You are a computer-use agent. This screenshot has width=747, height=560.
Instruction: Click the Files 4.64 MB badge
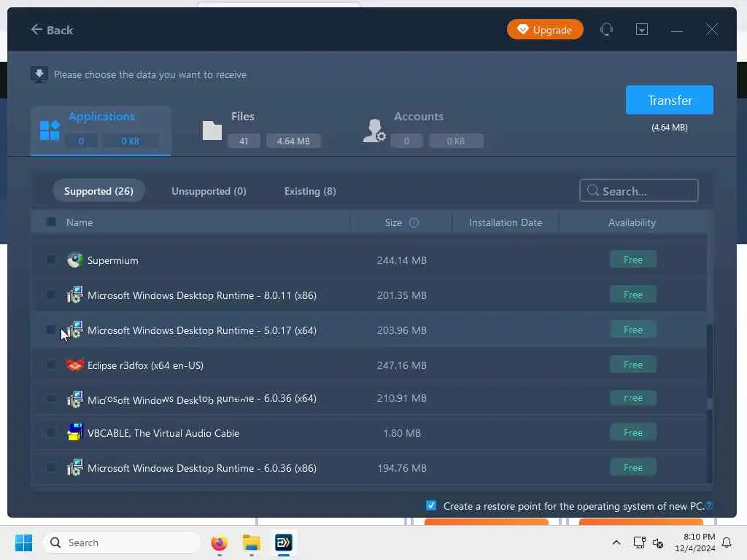click(x=293, y=141)
